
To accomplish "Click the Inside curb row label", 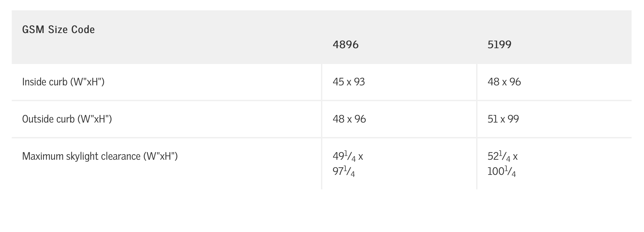I will 63,82.
